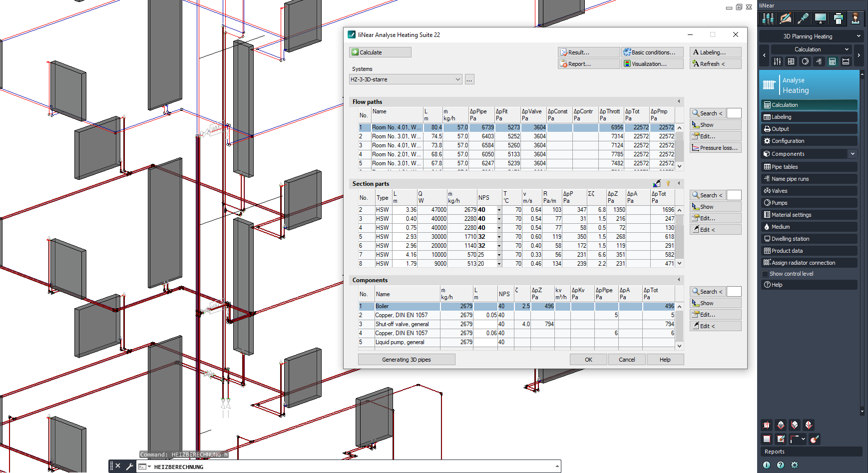
Task: Select the screwdriver tool icon
Action: [803, 19]
